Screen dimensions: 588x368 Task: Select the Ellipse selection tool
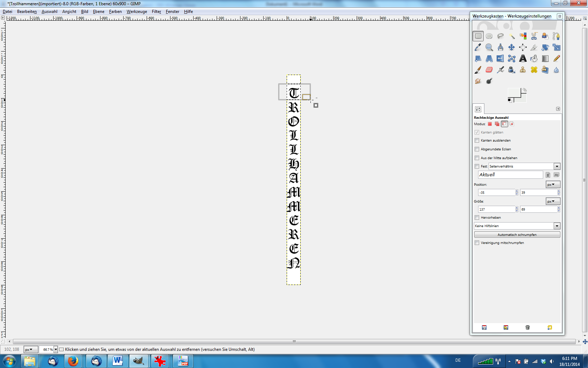point(489,36)
